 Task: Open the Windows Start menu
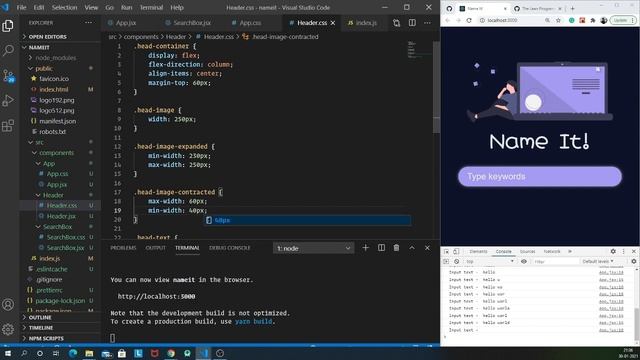8,353
